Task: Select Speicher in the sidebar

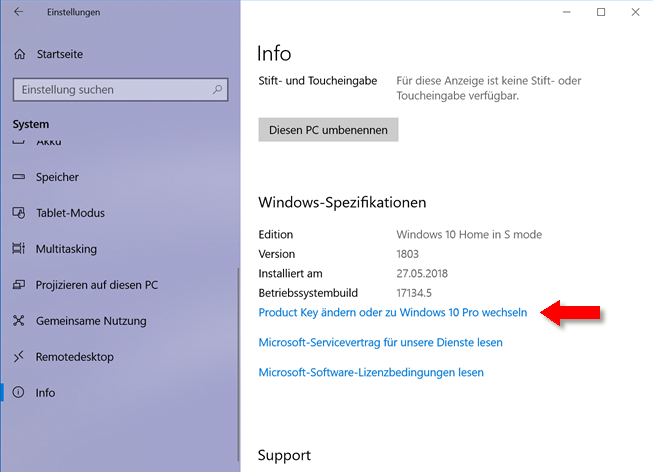Action: coord(57,177)
